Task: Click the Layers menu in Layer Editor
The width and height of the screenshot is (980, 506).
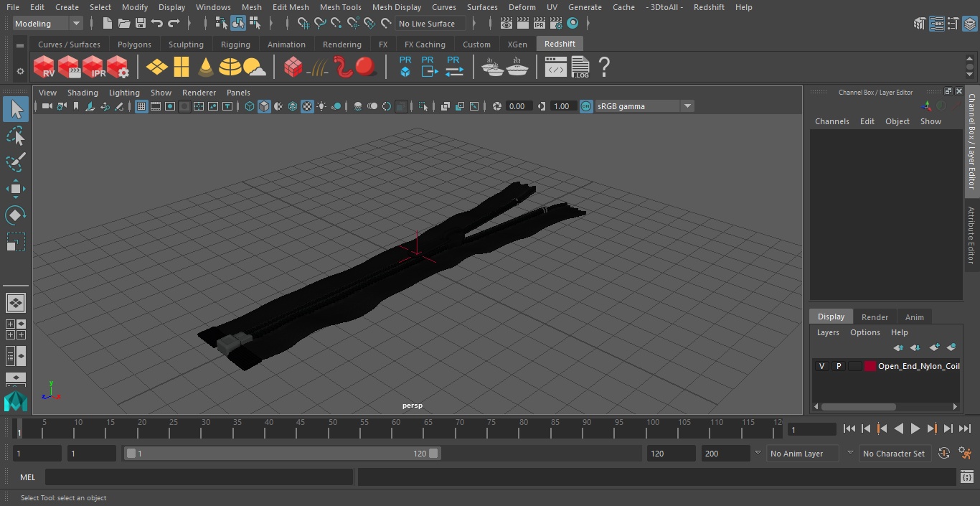Action: click(828, 332)
